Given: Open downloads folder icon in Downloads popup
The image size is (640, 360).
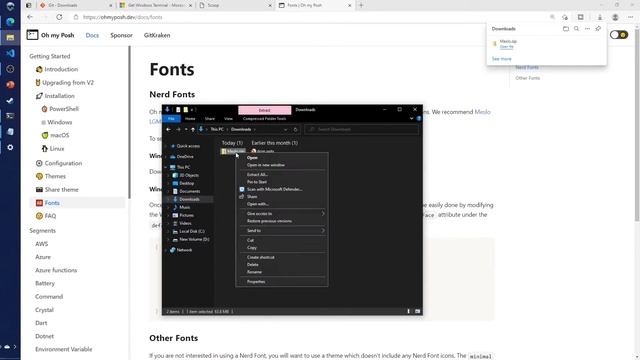Looking at the screenshot, I should 566,29.
